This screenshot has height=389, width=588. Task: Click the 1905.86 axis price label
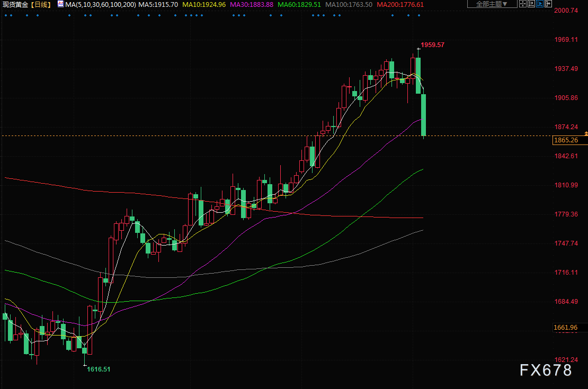[x=566, y=98]
